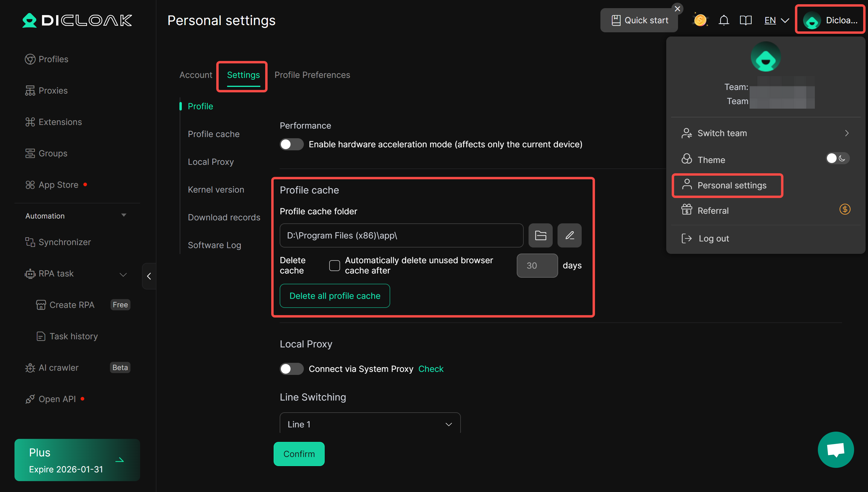Click the Confirm button
Screen dimensions: 868x492
pos(299,454)
